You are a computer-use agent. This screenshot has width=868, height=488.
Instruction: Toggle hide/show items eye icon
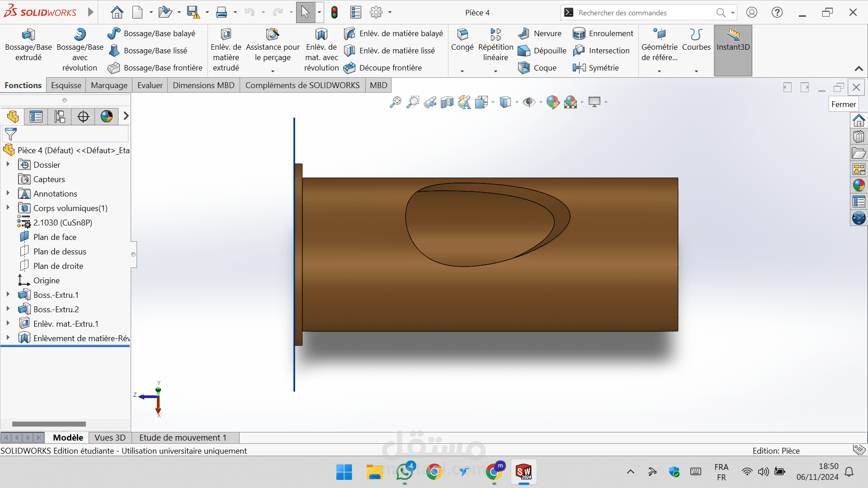point(528,103)
